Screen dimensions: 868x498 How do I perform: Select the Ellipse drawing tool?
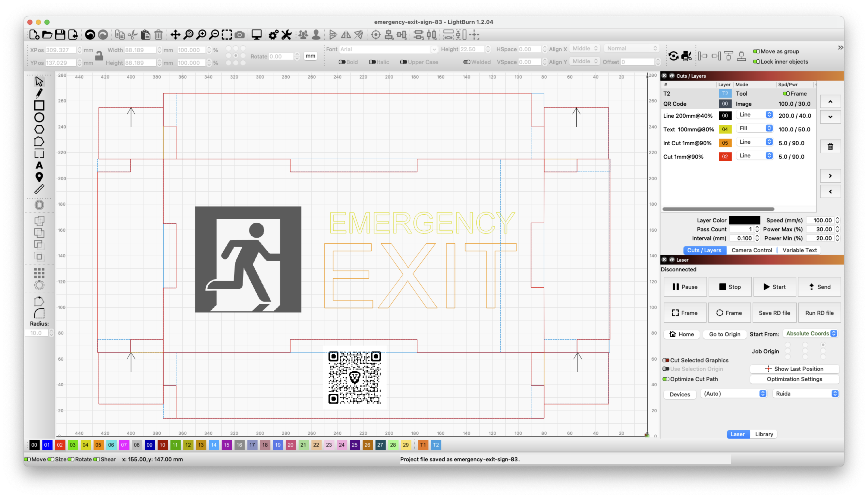[x=39, y=117]
